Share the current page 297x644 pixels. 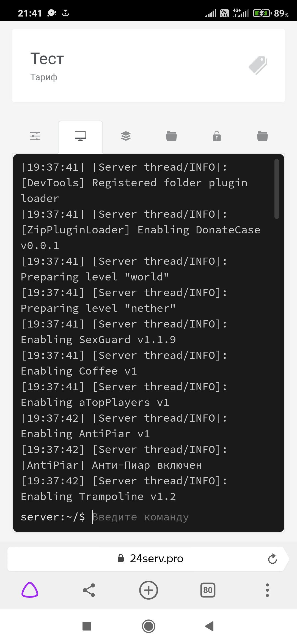point(89,590)
